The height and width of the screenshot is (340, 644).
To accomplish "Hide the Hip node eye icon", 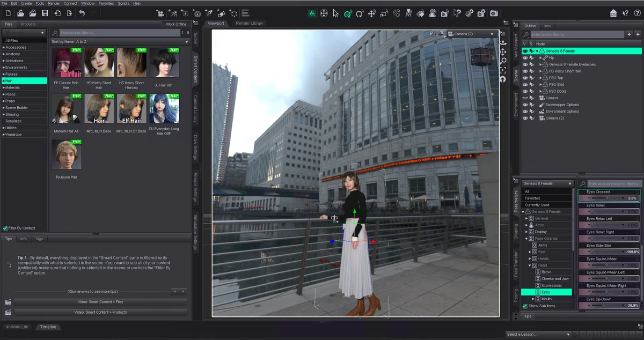I will click(x=525, y=57).
